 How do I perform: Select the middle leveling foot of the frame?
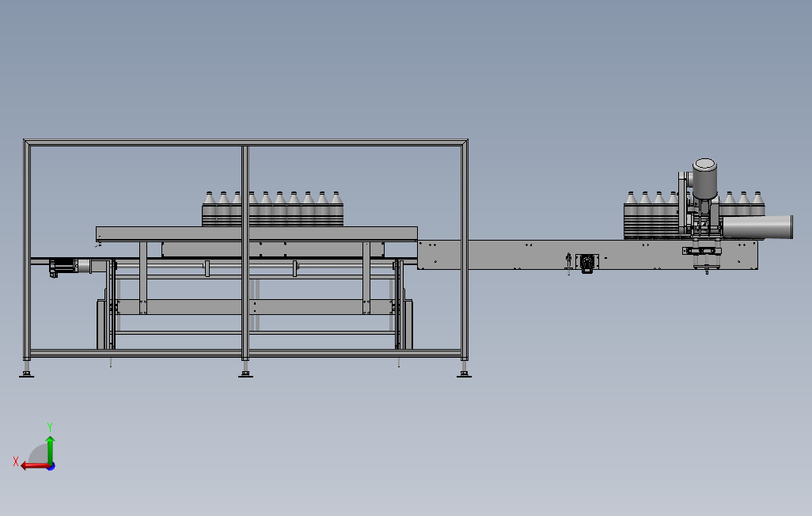coord(245,369)
